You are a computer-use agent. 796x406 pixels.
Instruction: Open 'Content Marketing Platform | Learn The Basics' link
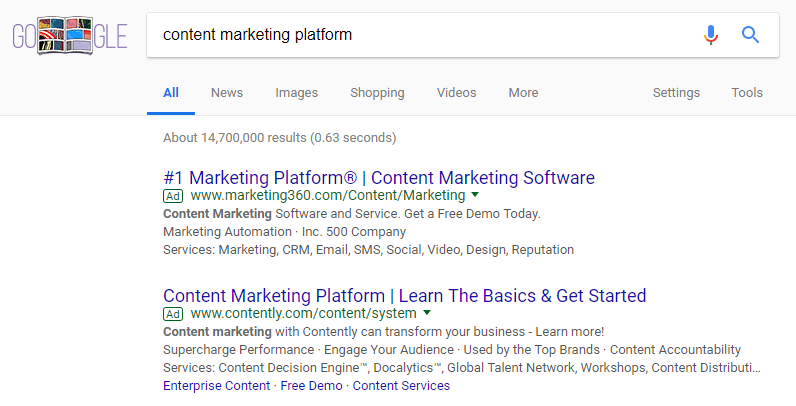click(404, 295)
